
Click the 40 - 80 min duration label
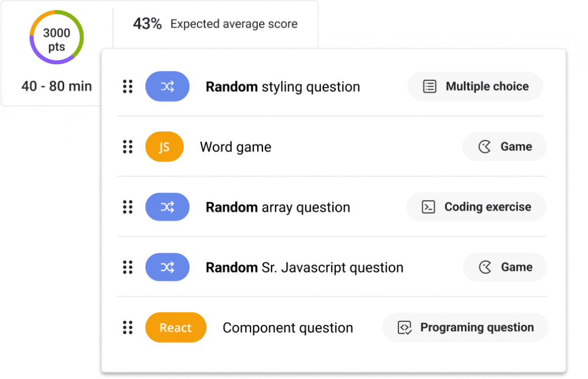point(56,86)
